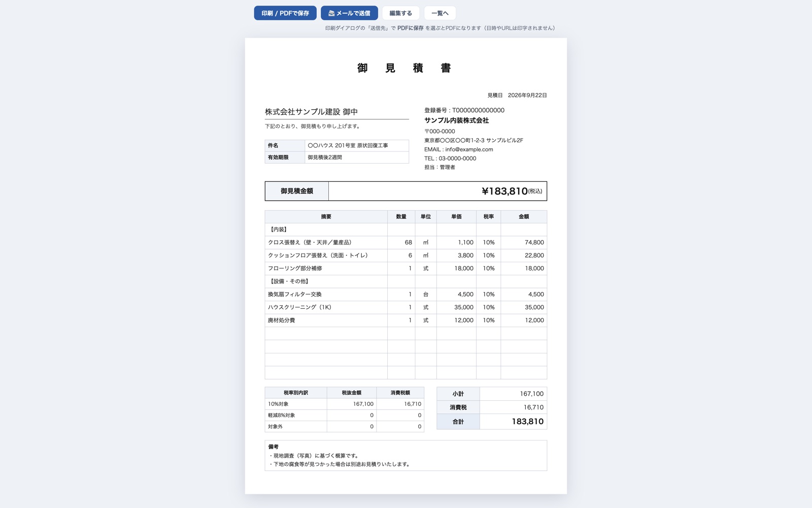Click the address 東京都〇〇区〇〇町1-2-3 line
The width and height of the screenshot is (812, 508).
(x=473, y=140)
